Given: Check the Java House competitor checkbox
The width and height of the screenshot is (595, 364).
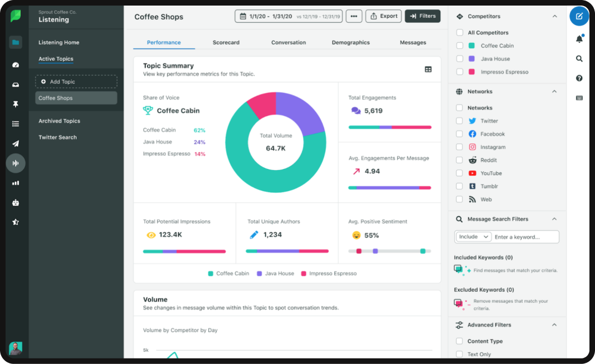Looking at the screenshot, I should [x=459, y=59].
